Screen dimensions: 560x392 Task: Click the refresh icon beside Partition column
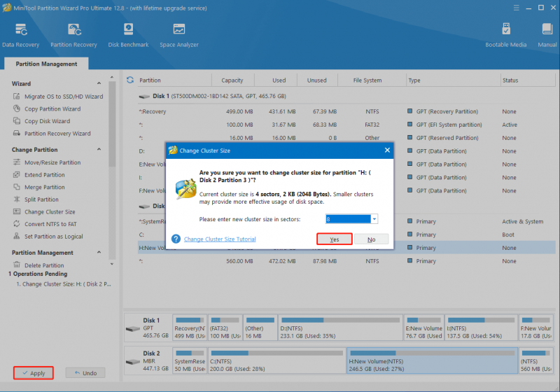tap(130, 80)
